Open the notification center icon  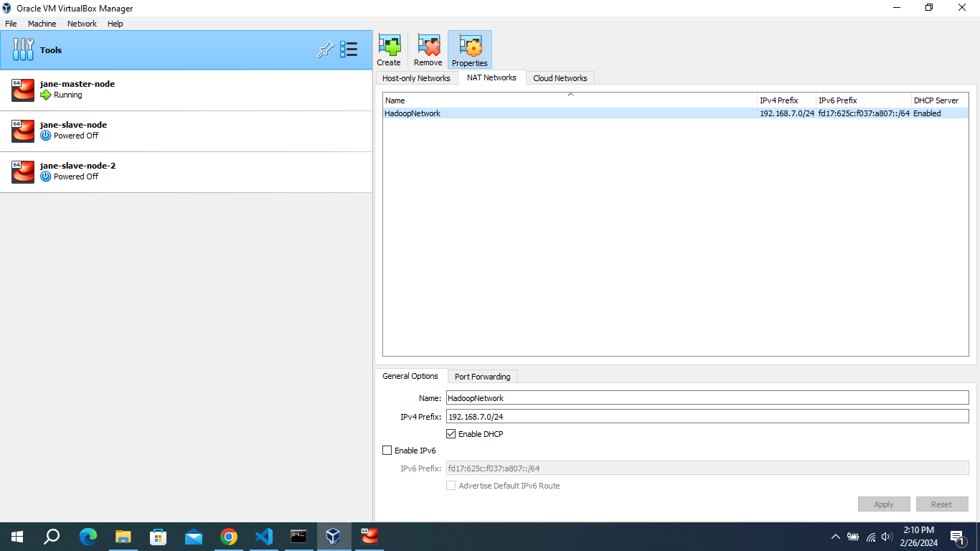[958, 537]
